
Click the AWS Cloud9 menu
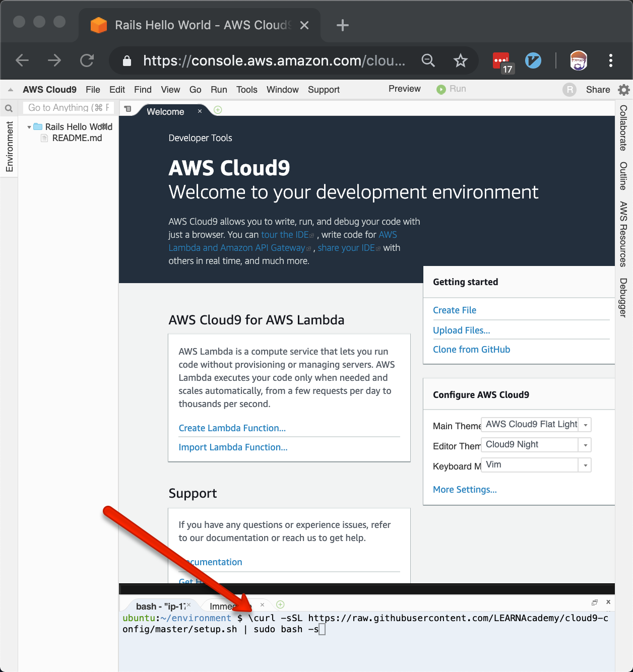(49, 90)
